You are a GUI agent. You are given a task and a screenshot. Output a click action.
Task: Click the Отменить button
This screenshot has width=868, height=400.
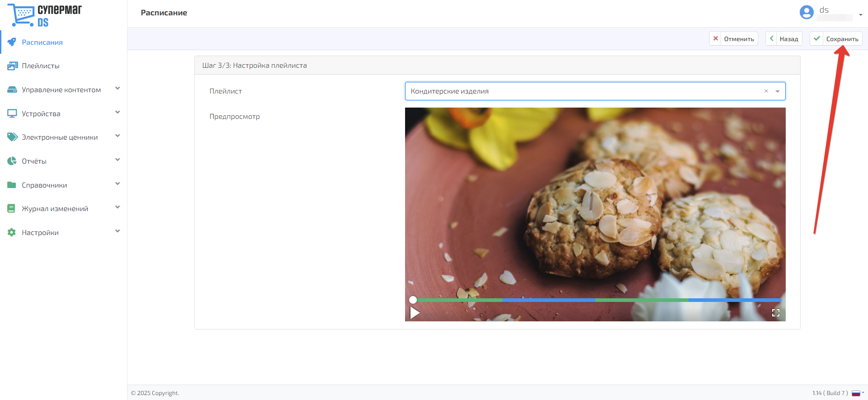(734, 38)
